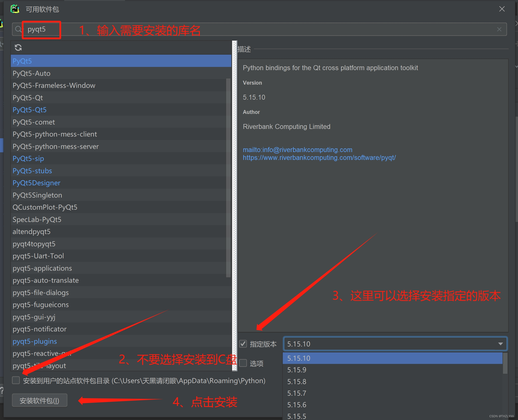Open the version combo box showing 5.15.10
Screen dimensions: 518x420
395,344
